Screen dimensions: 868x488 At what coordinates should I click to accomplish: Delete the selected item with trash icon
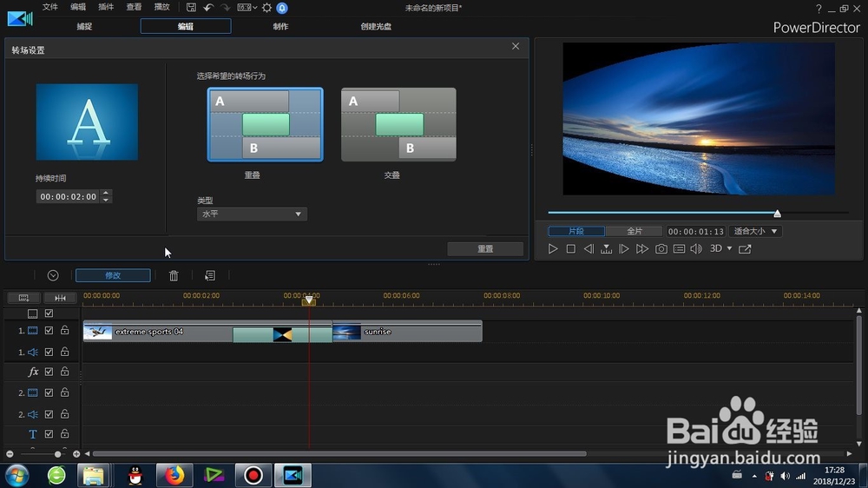tap(174, 275)
